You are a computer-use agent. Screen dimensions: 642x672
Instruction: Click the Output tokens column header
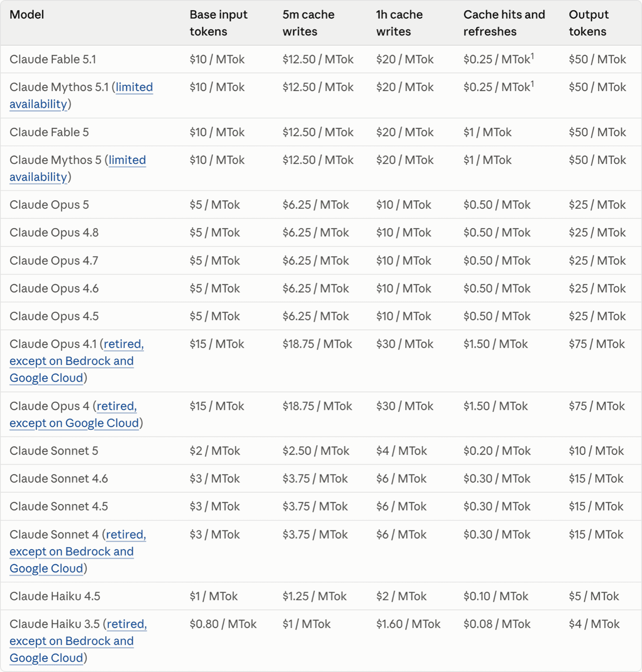pyautogui.click(x=589, y=23)
